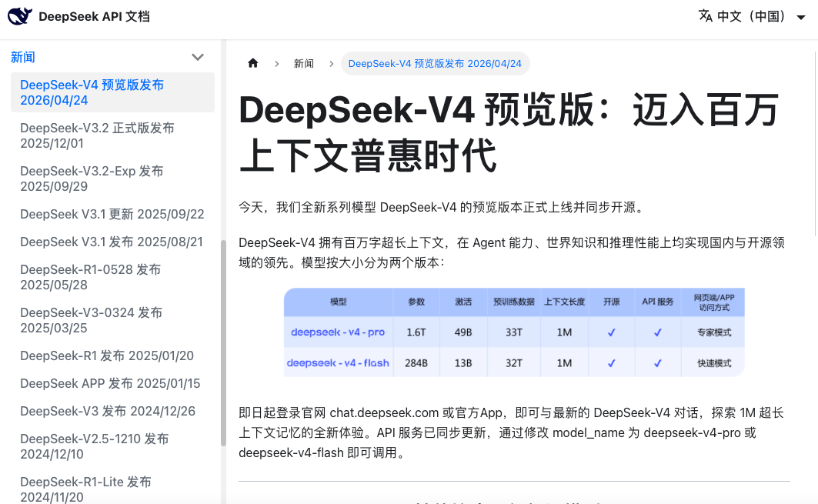Click the language translate icon
818x504 pixels.
(705, 16)
